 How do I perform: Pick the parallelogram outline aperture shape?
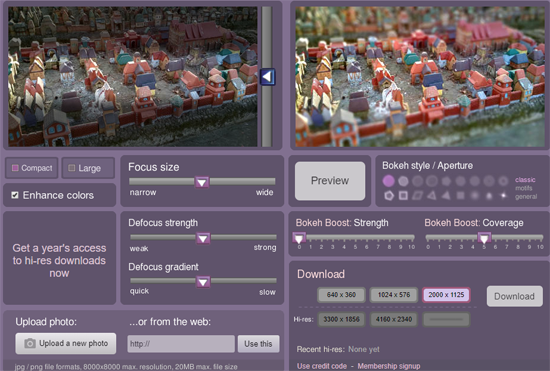(x=417, y=196)
